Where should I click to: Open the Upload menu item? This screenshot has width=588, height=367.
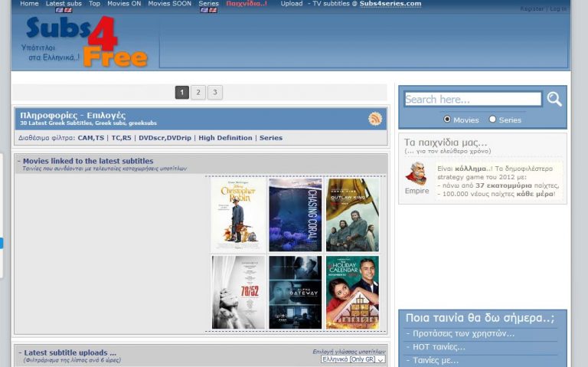[292, 3]
